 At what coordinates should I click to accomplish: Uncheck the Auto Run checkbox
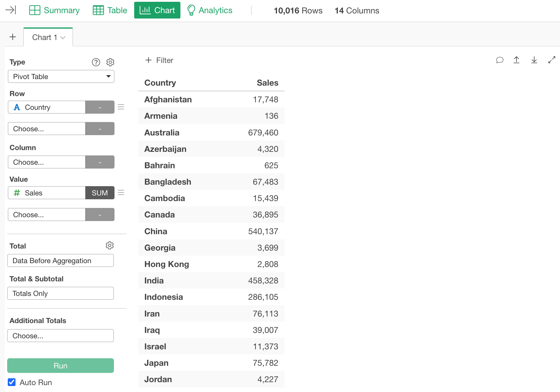tap(12, 382)
